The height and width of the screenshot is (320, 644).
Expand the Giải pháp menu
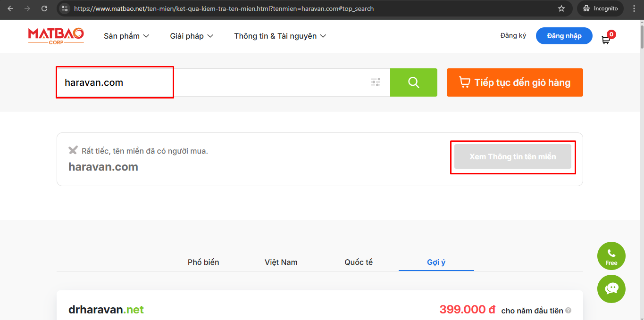click(192, 36)
